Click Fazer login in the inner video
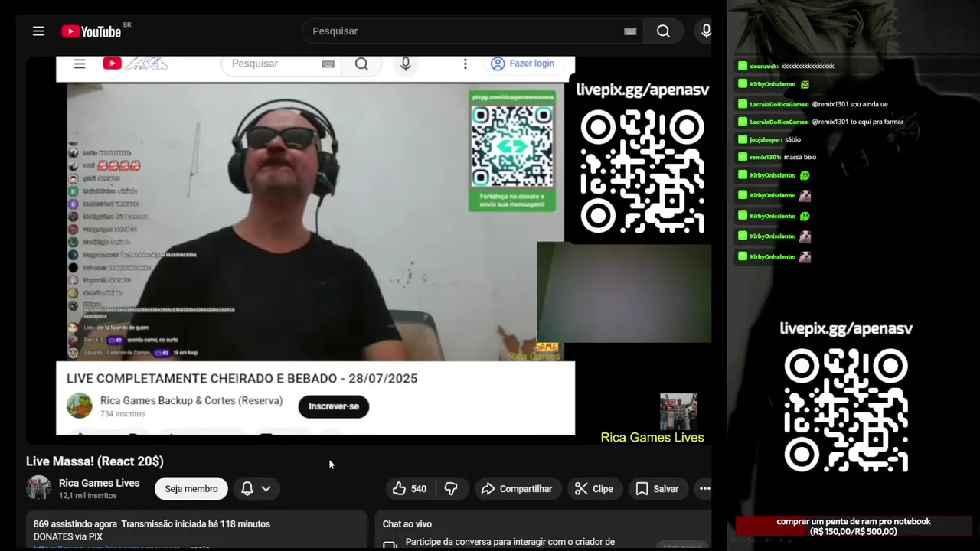Image resolution: width=980 pixels, height=551 pixels. [522, 64]
